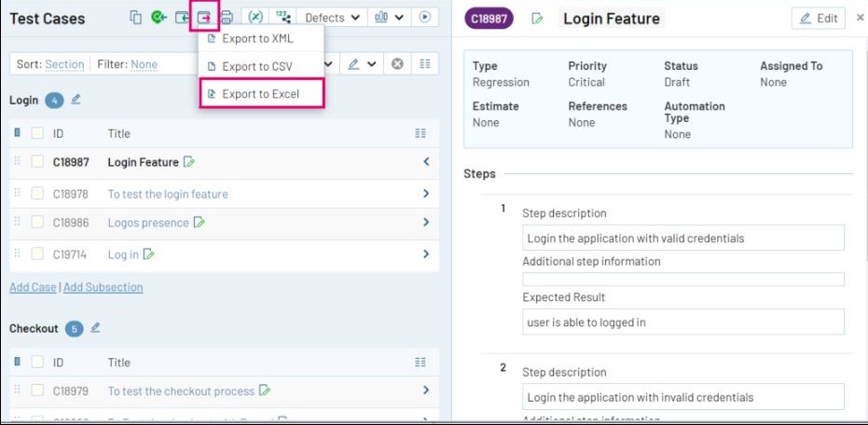Click the Edit button for Login Feature

tap(819, 19)
